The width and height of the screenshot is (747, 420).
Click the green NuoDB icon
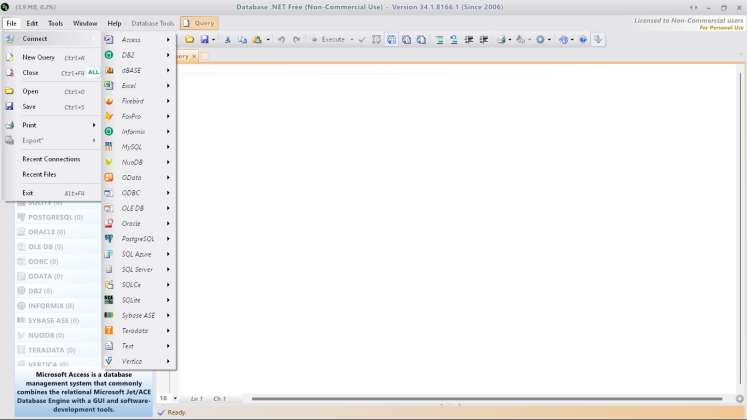[x=109, y=162]
